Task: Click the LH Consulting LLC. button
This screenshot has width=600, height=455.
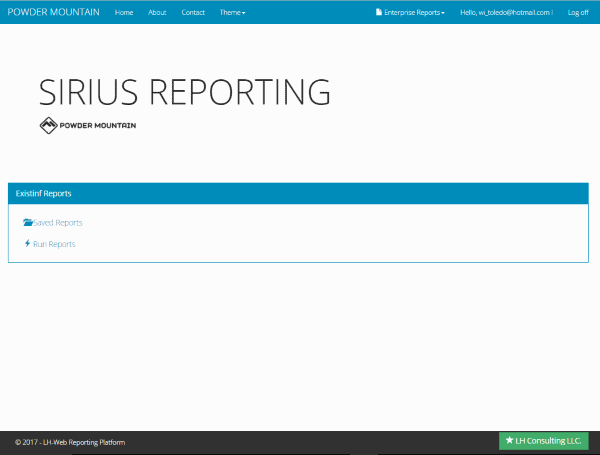Action: pos(544,441)
